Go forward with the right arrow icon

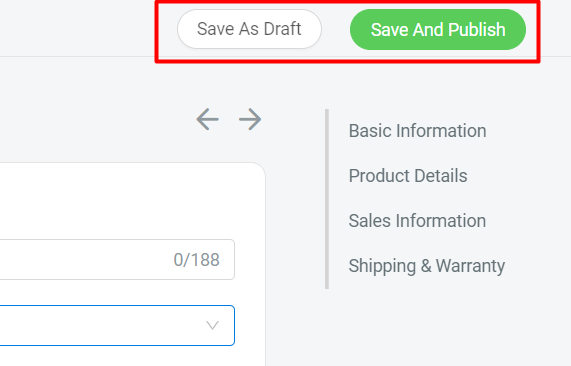coord(250,119)
